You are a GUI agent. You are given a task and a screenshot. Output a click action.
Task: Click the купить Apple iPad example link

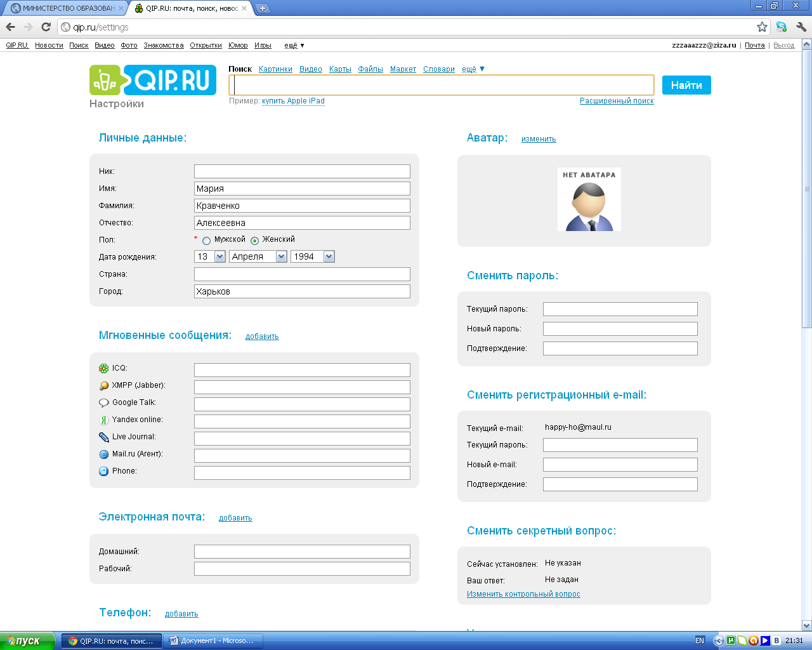tap(293, 101)
